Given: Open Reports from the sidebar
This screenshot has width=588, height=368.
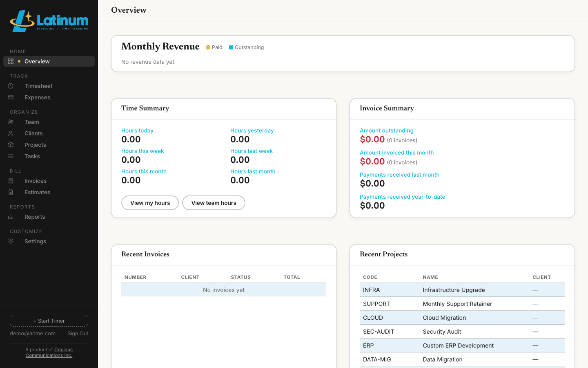Looking at the screenshot, I should pyautogui.click(x=49, y=217).
